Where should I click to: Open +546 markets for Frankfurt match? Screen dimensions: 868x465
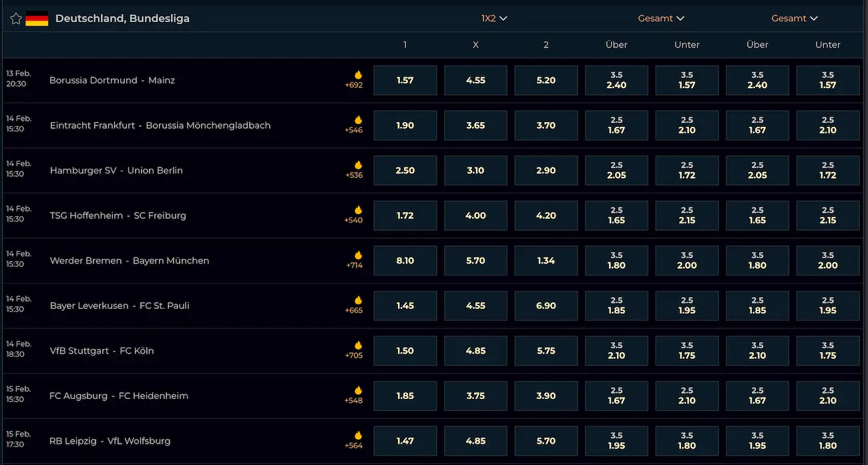[354, 129]
